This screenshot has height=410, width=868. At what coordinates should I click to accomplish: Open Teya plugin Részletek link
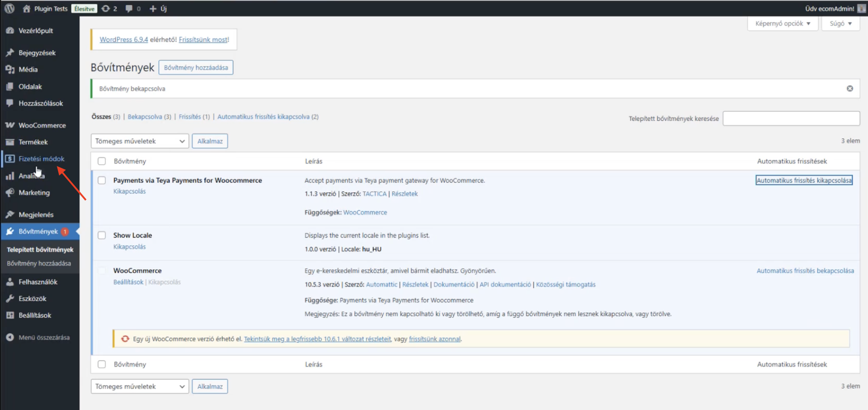click(x=405, y=194)
